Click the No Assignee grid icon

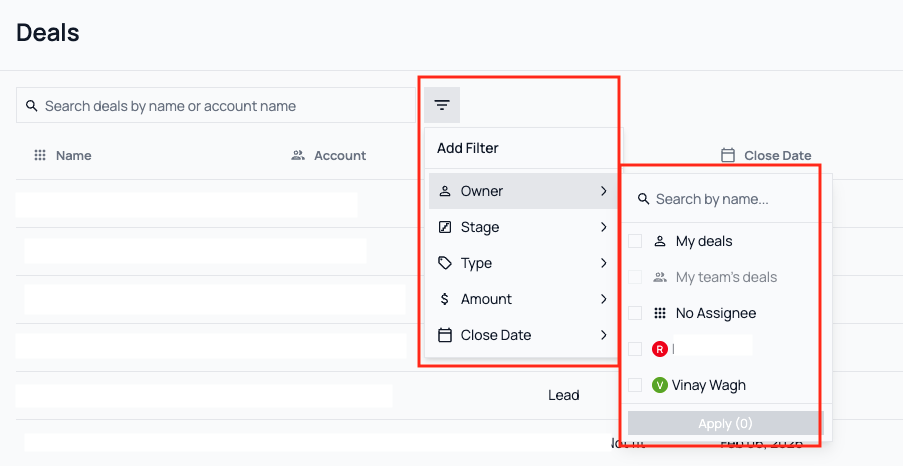(660, 313)
